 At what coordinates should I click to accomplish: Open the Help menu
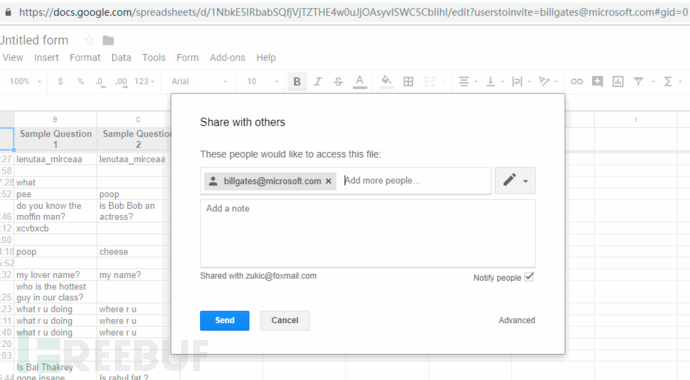[x=266, y=58]
